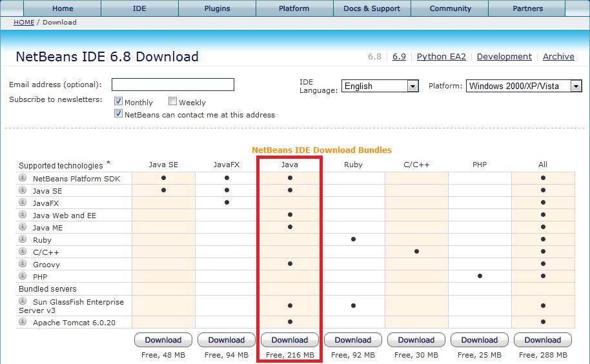
Task: Click info icon beside Java Web and EE
Action: (x=23, y=215)
